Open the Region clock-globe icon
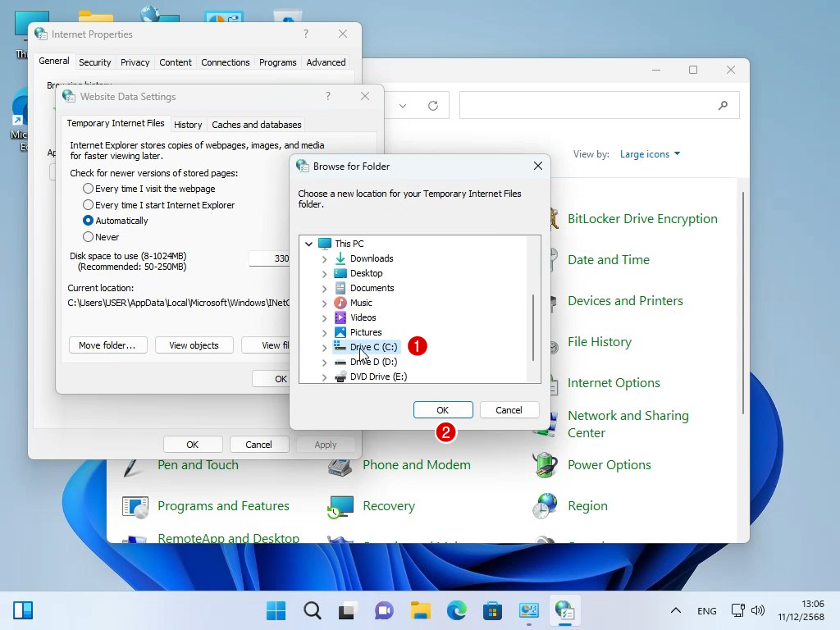Screen dimensions: 840x630 point(546,506)
